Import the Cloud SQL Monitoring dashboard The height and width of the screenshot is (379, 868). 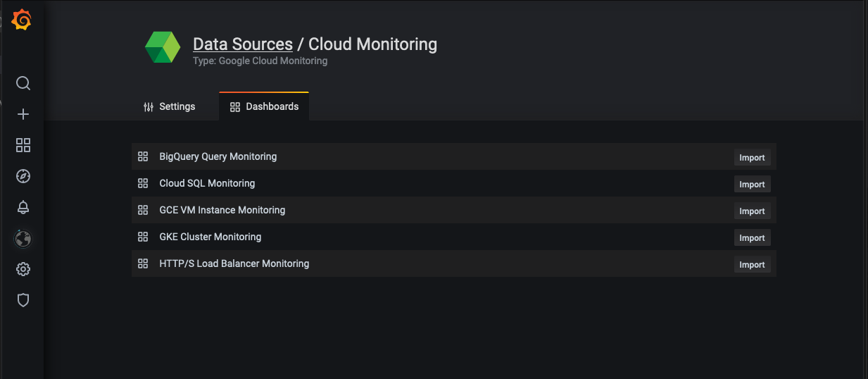click(752, 185)
